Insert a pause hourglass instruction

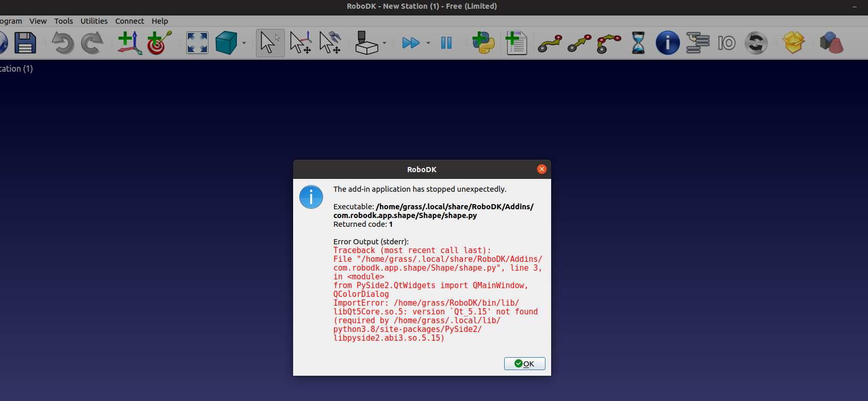tap(638, 43)
